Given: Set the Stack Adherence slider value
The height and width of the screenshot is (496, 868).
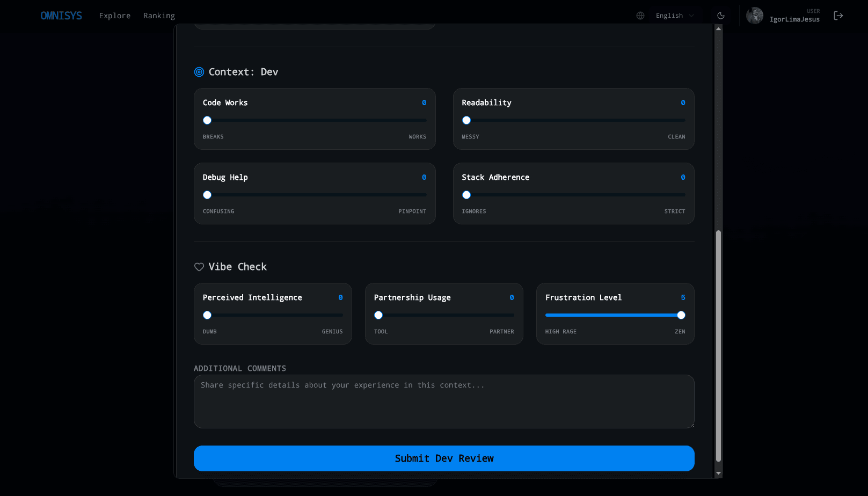Looking at the screenshot, I should (x=466, y=195).
